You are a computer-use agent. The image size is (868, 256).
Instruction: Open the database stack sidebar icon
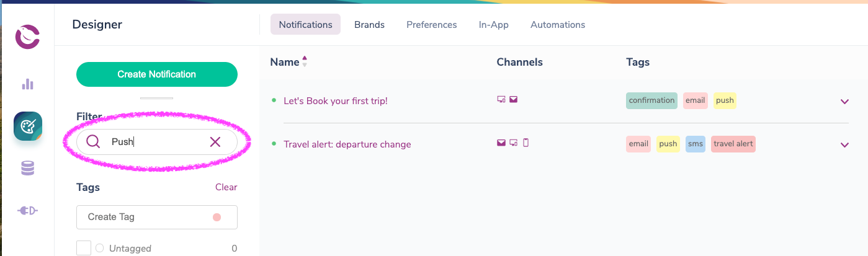click(x=28, y=168)
